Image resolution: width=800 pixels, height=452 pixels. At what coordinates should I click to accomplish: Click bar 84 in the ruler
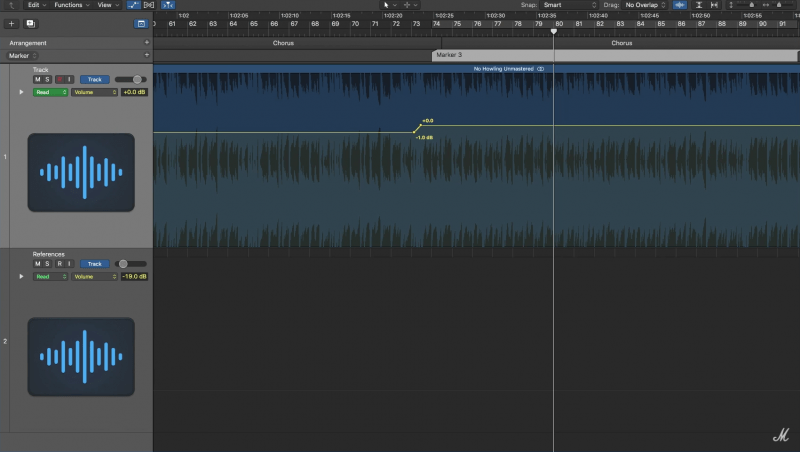641,24
